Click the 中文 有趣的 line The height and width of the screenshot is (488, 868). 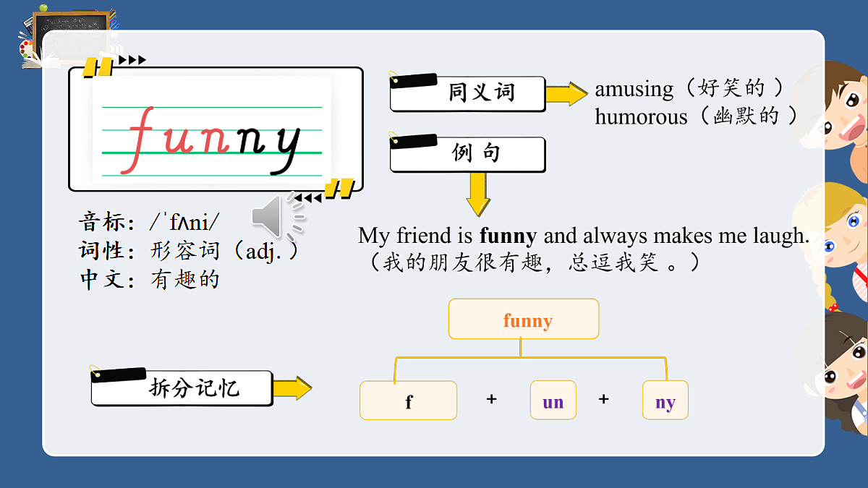149,279
